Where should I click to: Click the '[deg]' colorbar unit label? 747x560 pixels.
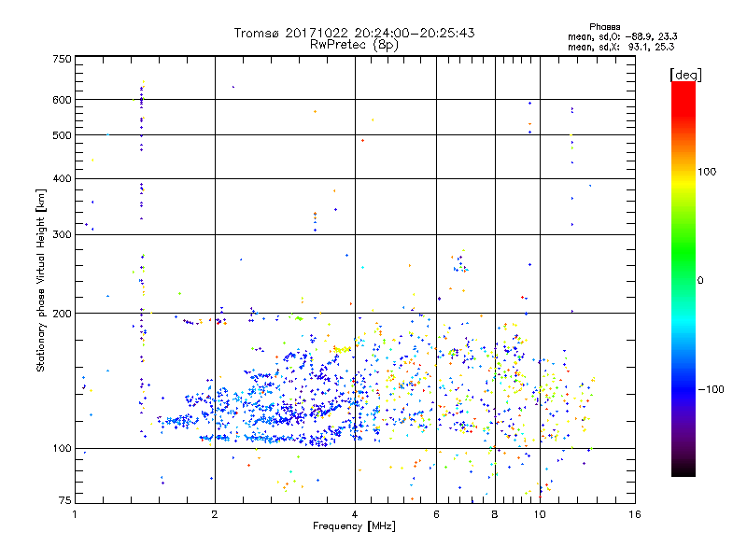pyautogui.click(x=685, y=75)
